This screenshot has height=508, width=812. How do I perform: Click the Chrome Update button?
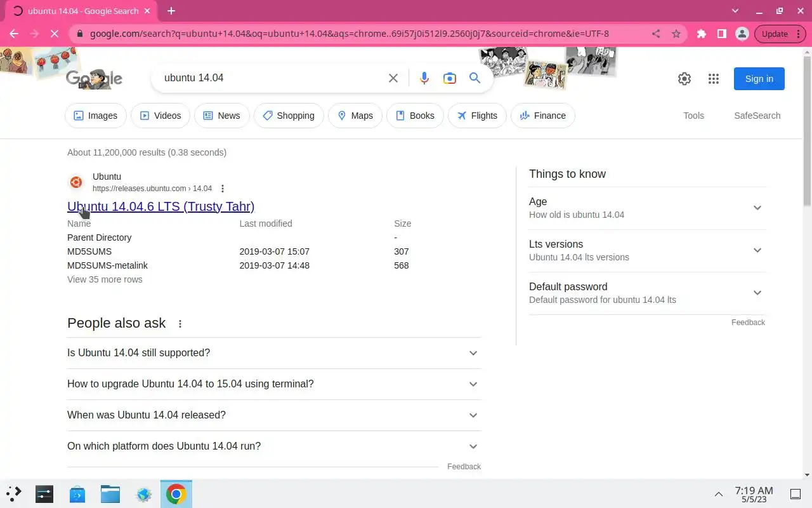(780, 34)
